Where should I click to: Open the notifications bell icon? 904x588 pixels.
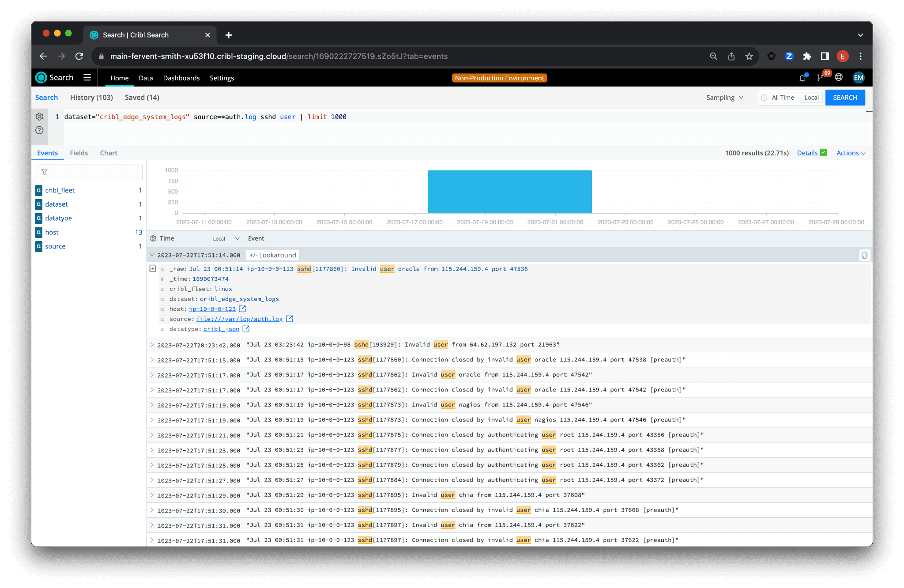(x=802, y=78)
